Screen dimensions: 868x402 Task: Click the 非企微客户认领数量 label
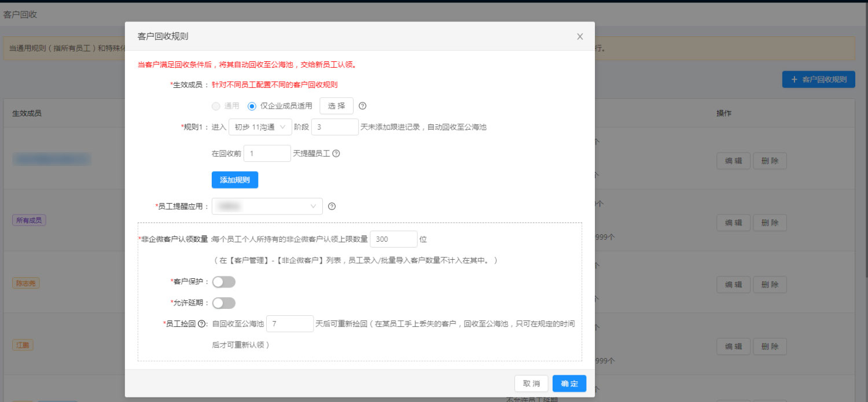(x=174, y=239)
